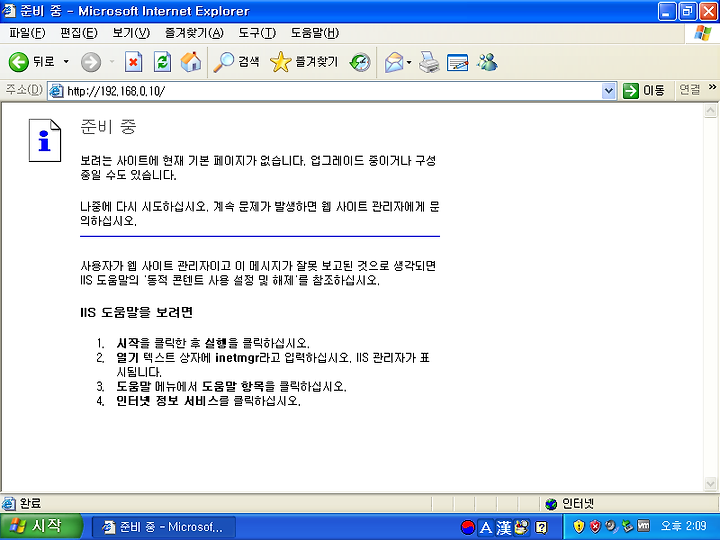Click the IE icon in title bar
The image size is (720, 540).
click(x=9, y=11)
